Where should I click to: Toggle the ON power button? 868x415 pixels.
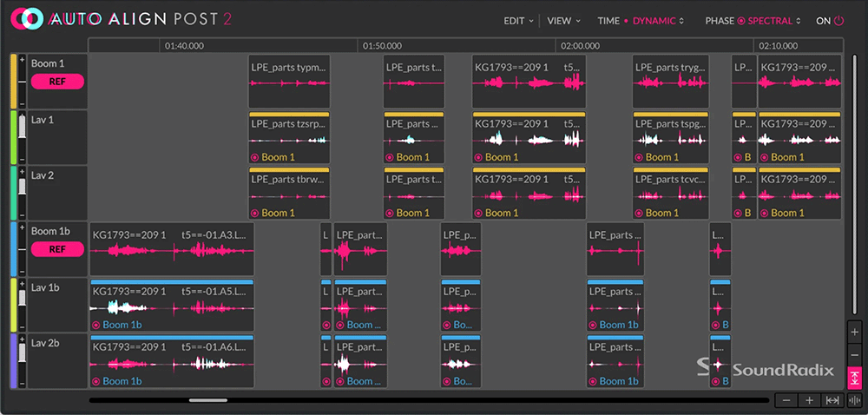831,21
